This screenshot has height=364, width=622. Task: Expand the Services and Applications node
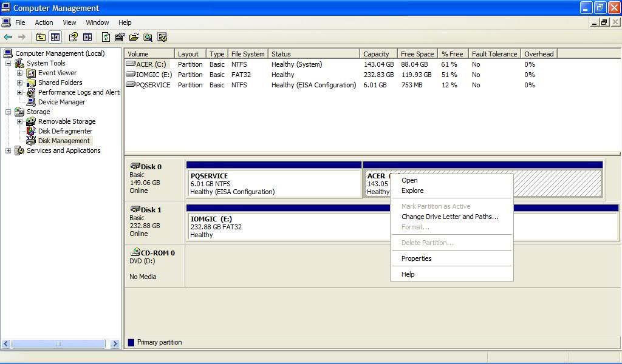tap(9, 150)
